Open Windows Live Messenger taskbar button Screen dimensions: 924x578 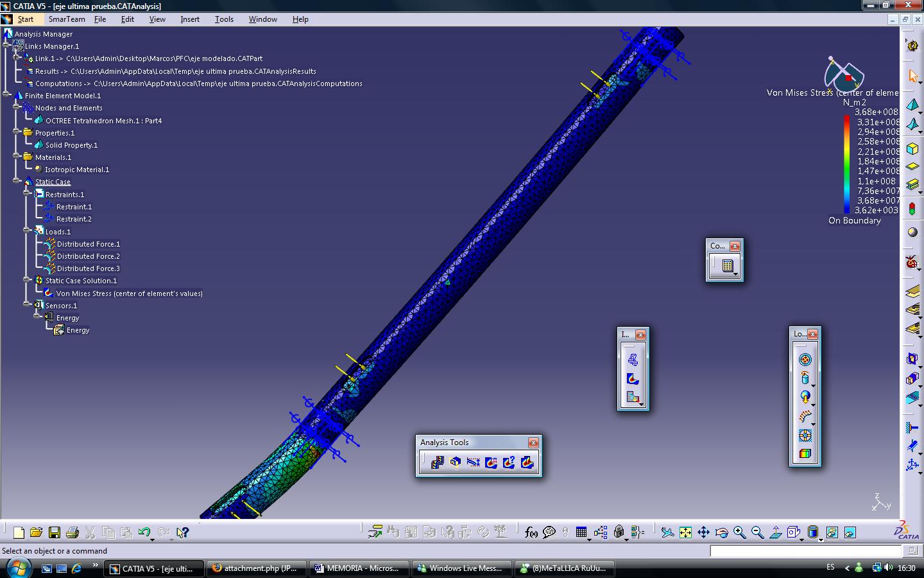(x=461, y=568)
